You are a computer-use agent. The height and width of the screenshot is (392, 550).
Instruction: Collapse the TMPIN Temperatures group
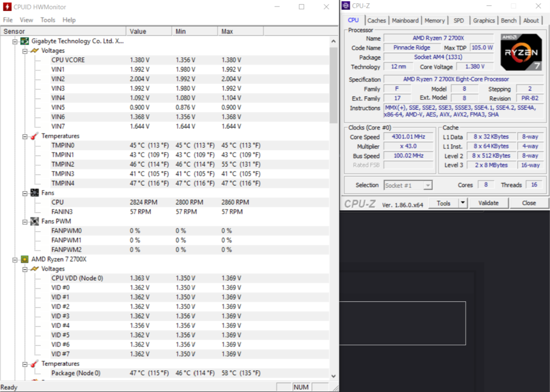click(25, 137)
